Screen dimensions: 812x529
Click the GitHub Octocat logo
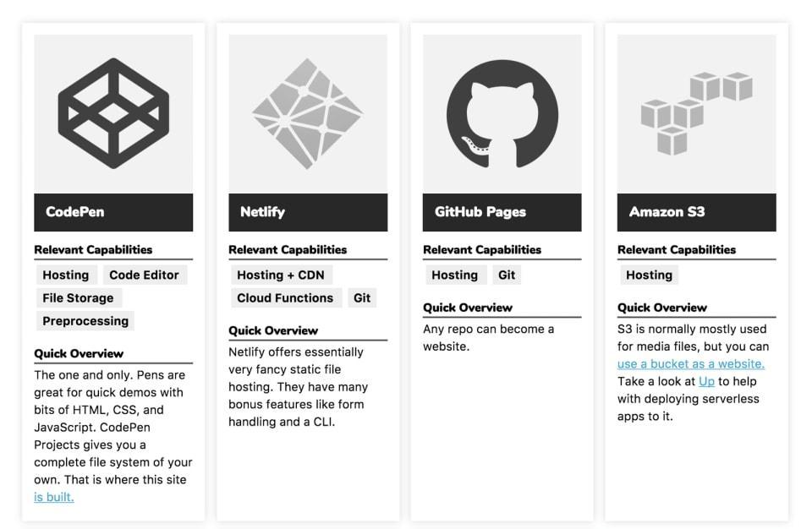tap(502, 114)
